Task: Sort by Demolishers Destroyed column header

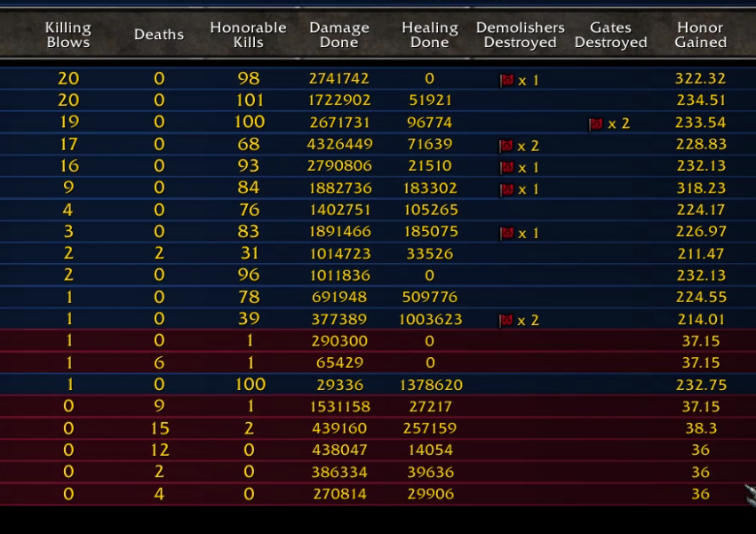Action: (x=521, y=35)
